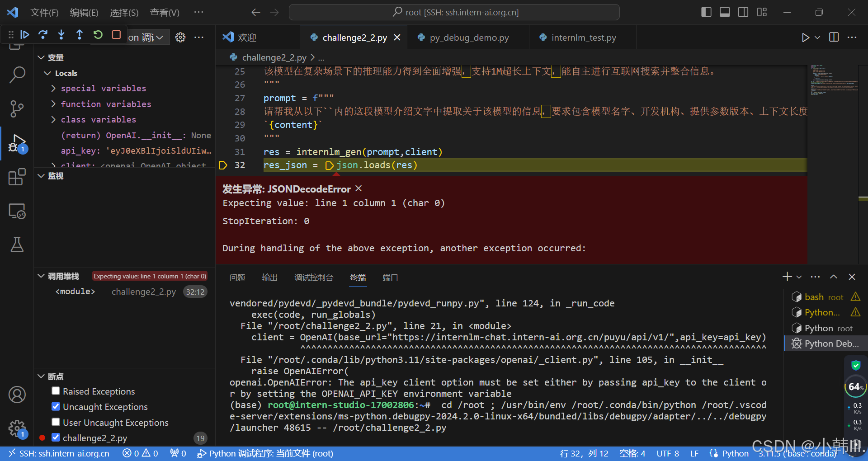The height and width of the screenshot is (461, 868).
Task: Click the Stop debugging icon
Action: [x=116, y=34]
